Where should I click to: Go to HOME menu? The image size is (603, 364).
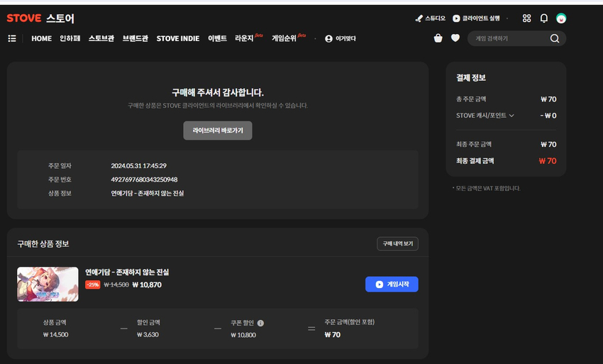pos(42,38)
